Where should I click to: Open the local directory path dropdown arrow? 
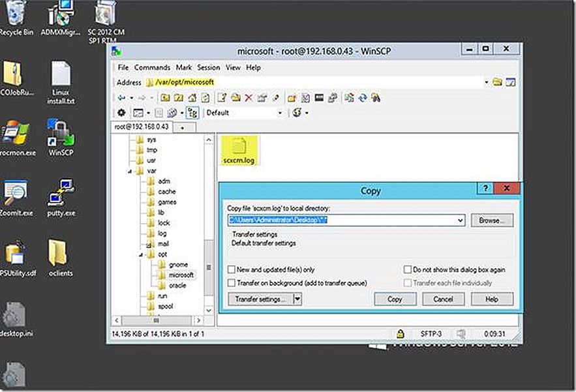click(x=461, y=220)
